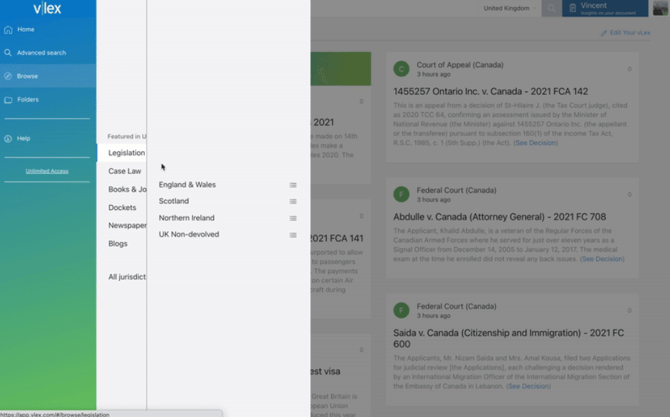
Task: Click Court of Appeal green avatar
Action: (401, 69)
